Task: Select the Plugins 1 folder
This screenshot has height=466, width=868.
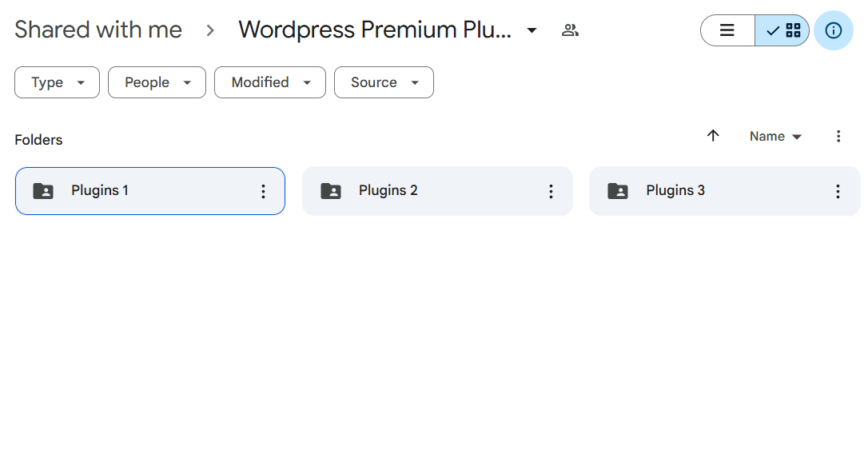Action: [x=150, y=191]
